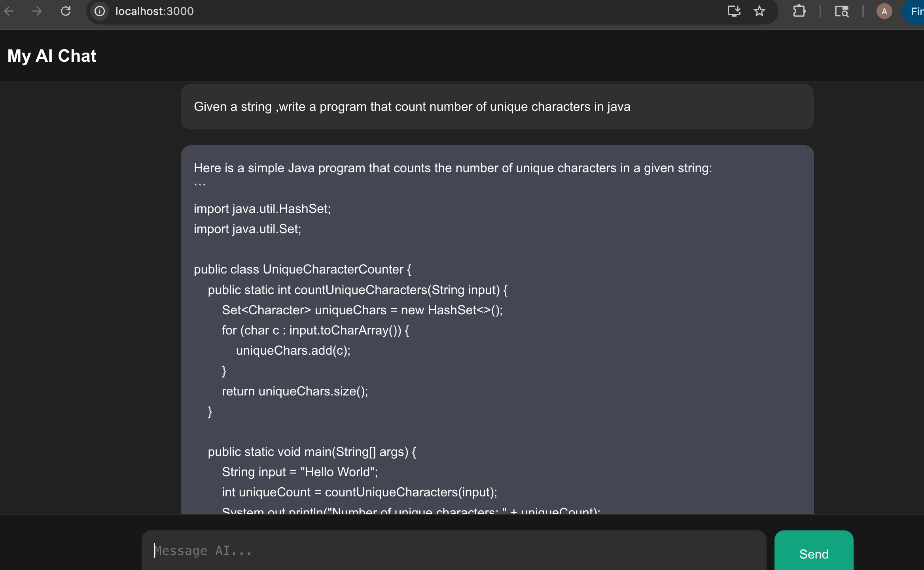Image resolution: width=924 pixels, height=570 pixels.
Task: Click the 'int uniqueCount' line
Action: point(360,492)
